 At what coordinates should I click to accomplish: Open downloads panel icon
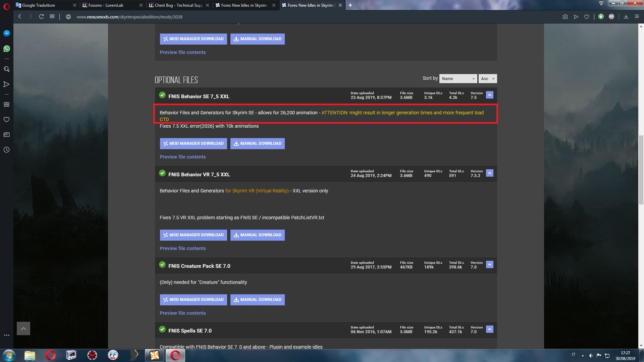pyautogui.click(x=626, y=16)
